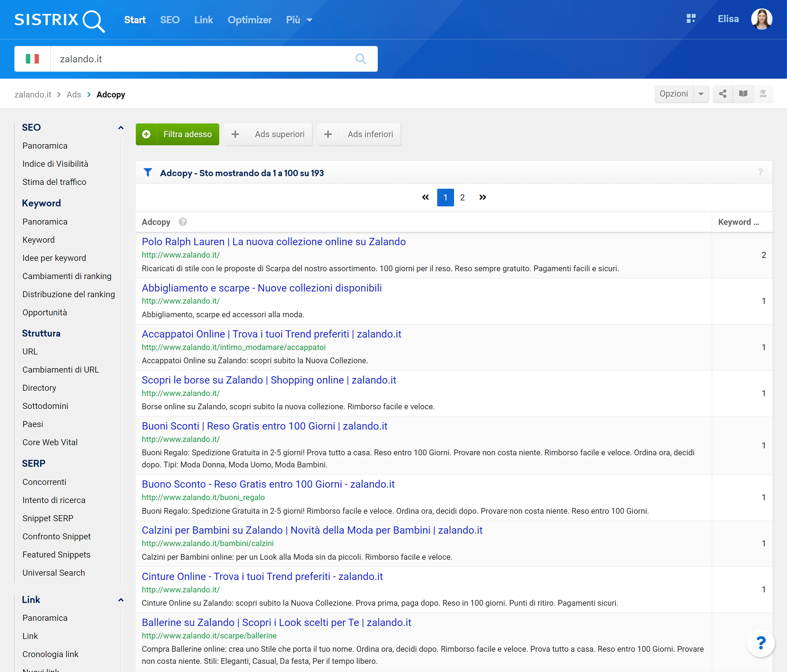Open the Accappatoi Online ad headline
787x672 pixels.
click(271, 334)
